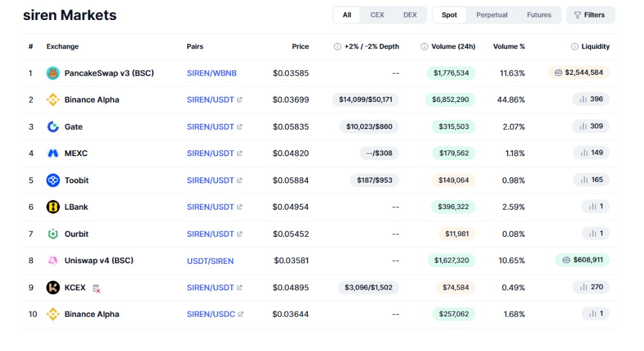Click the KCEX exchange logo
This screenshot has height=351, width=644.
(53, 287)
